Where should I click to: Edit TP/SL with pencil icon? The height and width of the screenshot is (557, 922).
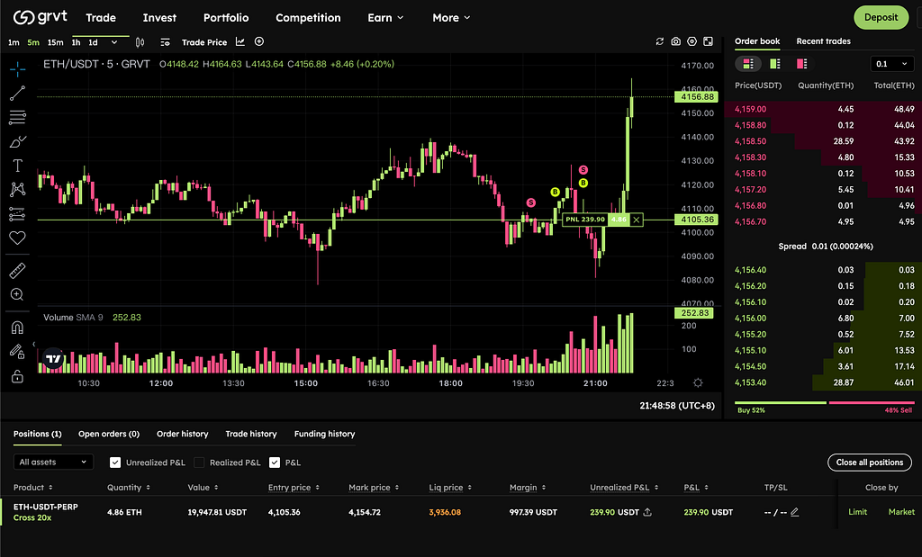[x=795, y=512]
